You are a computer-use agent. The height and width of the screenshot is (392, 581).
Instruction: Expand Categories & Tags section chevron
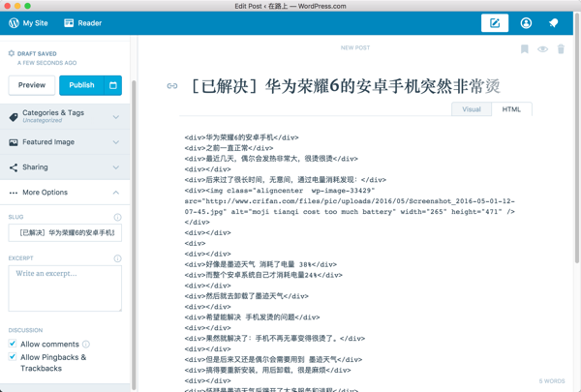coord(116,117)
